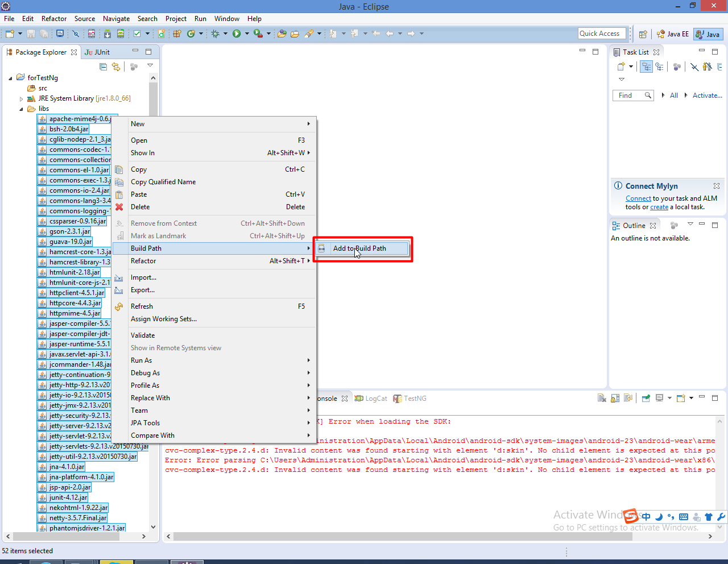Screen dimensions: 728x564
Task: Select Copy Qualified Name in context menu
Action: 214,182
